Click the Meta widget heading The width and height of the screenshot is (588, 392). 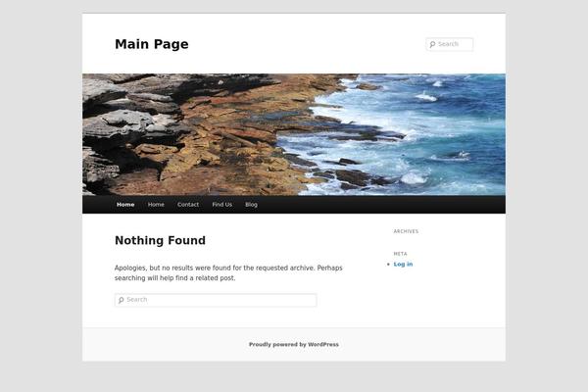click(400, 254)
